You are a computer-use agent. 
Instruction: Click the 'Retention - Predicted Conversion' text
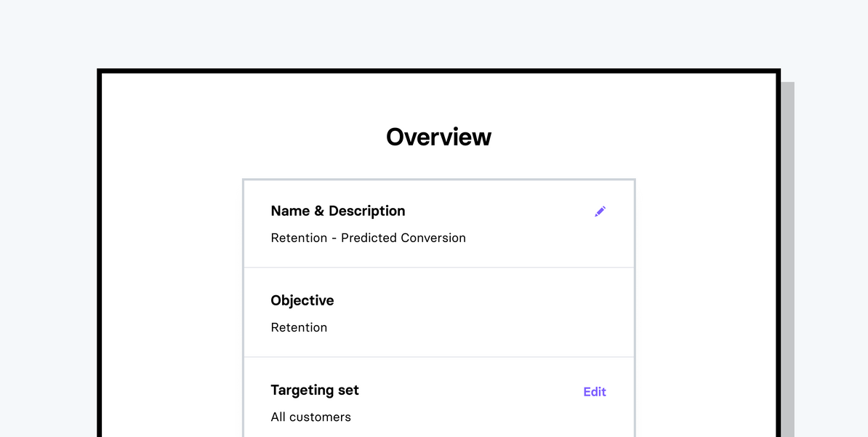click(x=368, y=238)
